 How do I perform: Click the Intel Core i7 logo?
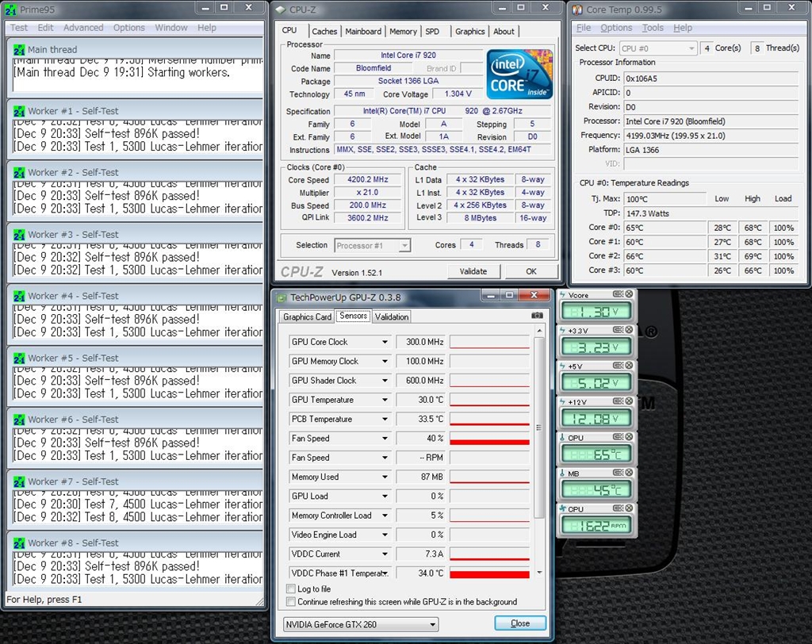(x=519, y=75)
